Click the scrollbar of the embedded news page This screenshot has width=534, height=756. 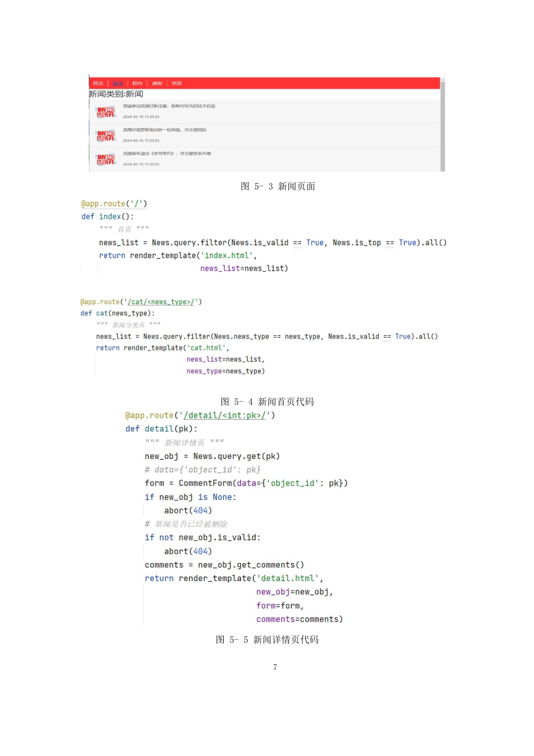[442, 124]
